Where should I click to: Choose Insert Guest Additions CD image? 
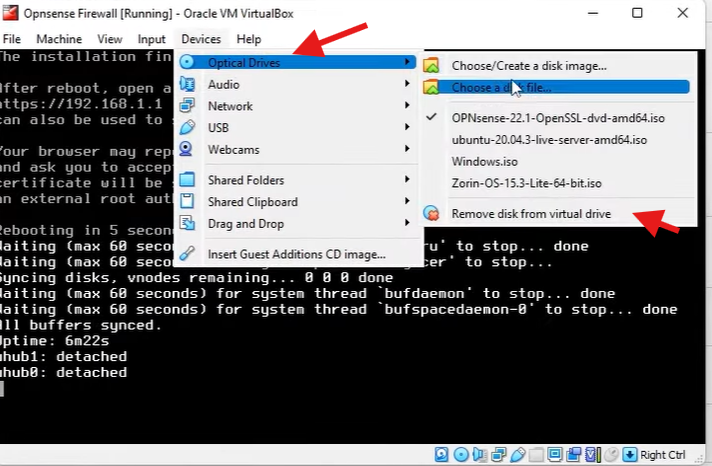[296, 254]
